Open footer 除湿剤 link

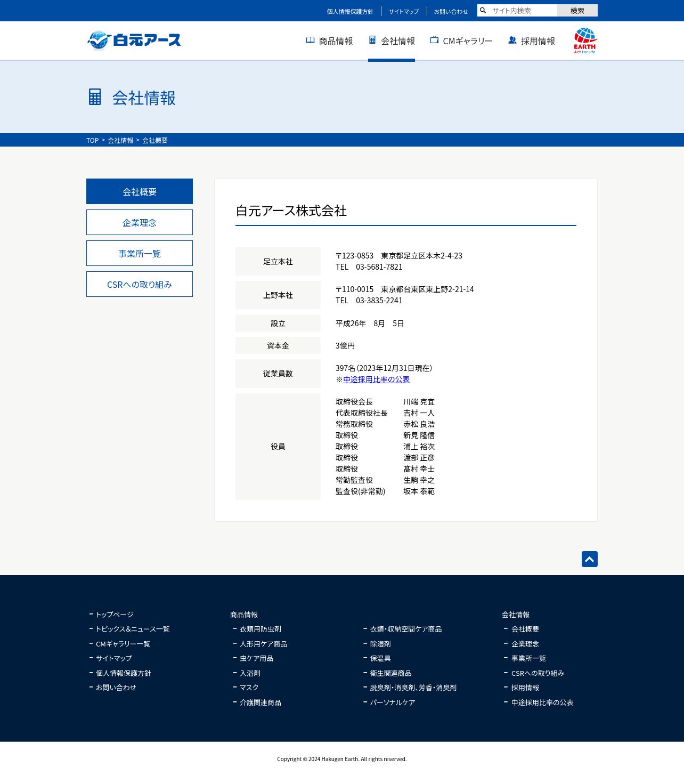(380, 644)
